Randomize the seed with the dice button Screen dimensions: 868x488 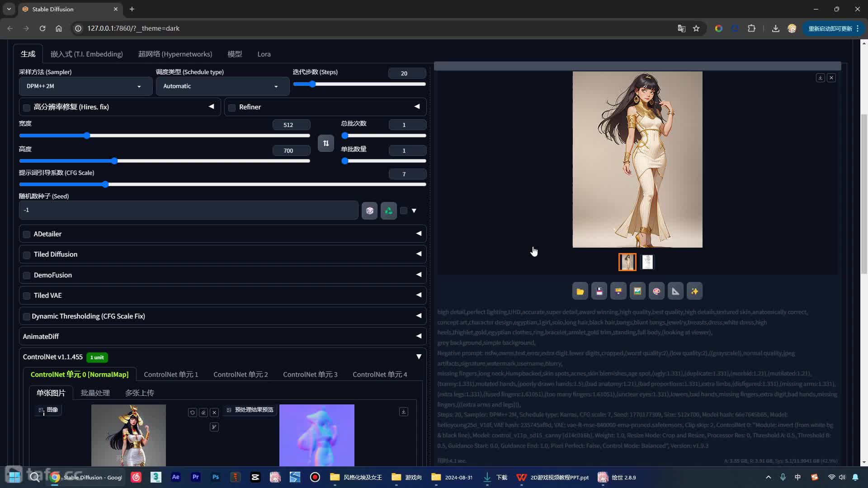tap(369, 211)
